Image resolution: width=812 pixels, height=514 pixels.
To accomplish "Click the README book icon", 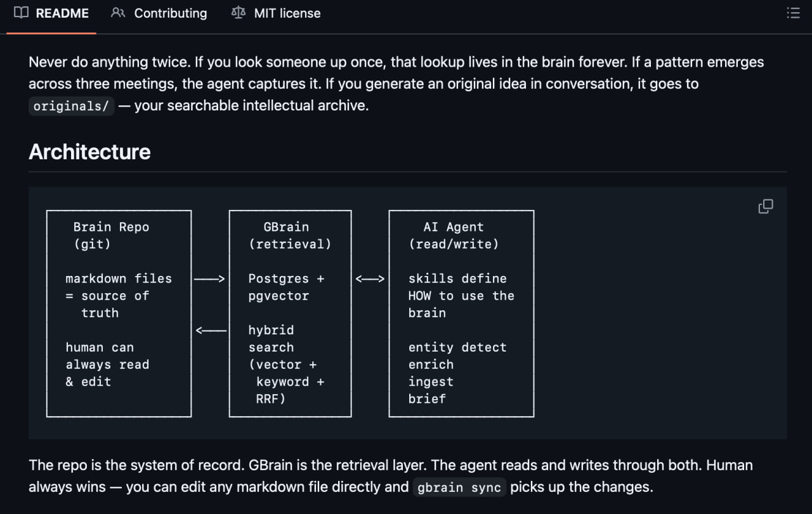I will point(21,13).
